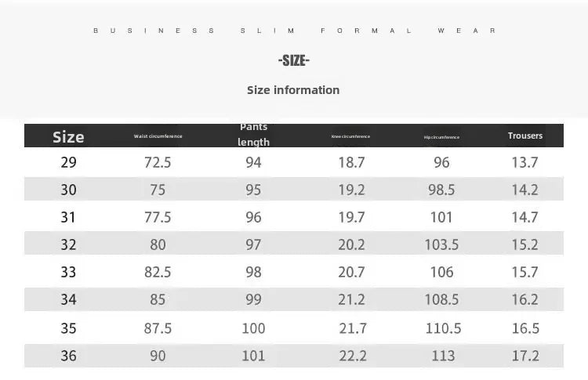
Task: Select size 36 row label
Action: 69,356
